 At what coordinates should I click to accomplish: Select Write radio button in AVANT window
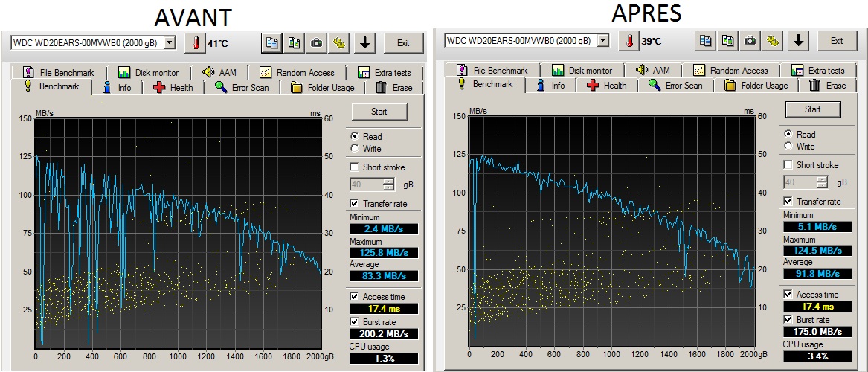pos(355,148)
